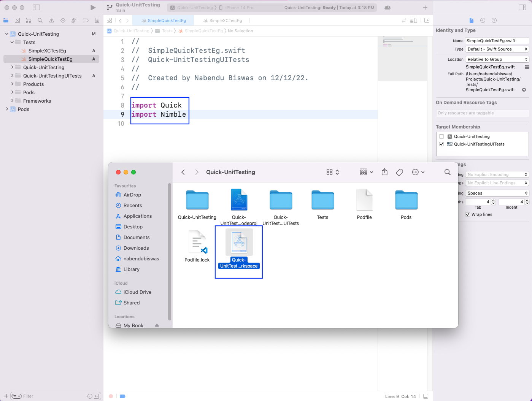The image size is (532, 401).
Task: Click Tests in the jump bar
Action: tap(164, 31)
